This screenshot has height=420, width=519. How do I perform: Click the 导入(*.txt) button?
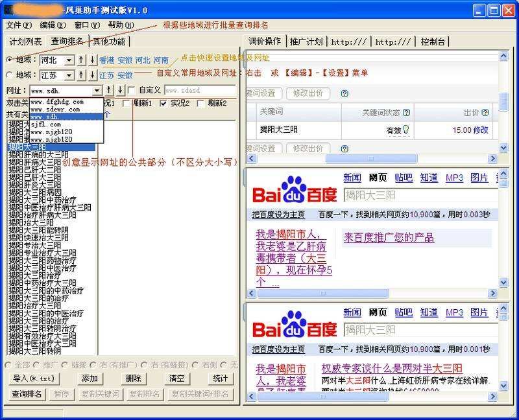[34, 379]
